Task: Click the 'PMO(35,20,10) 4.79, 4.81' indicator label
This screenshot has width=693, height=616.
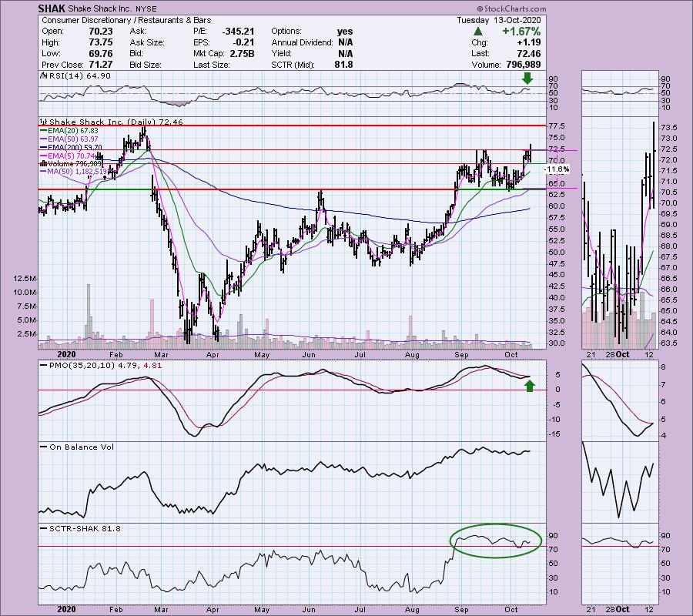Action: (x=105, y=366)
